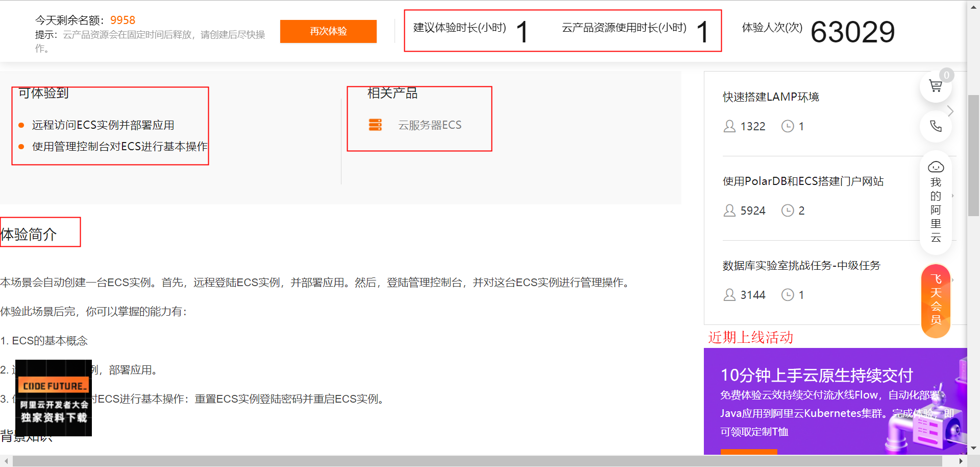Click the 云产品资源使用时长(小时) label
Viewport: 980px width, 467px height.
tap(624, 28)
